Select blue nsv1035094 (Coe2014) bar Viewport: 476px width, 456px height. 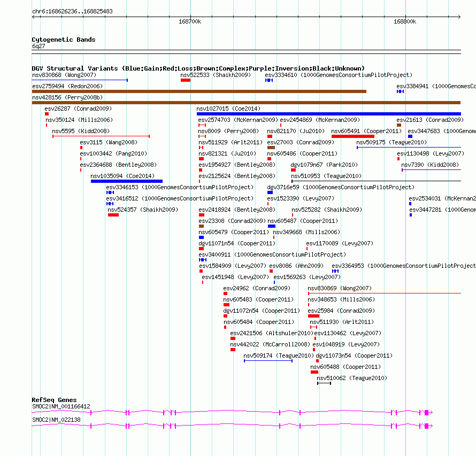[x=127, y=181]
